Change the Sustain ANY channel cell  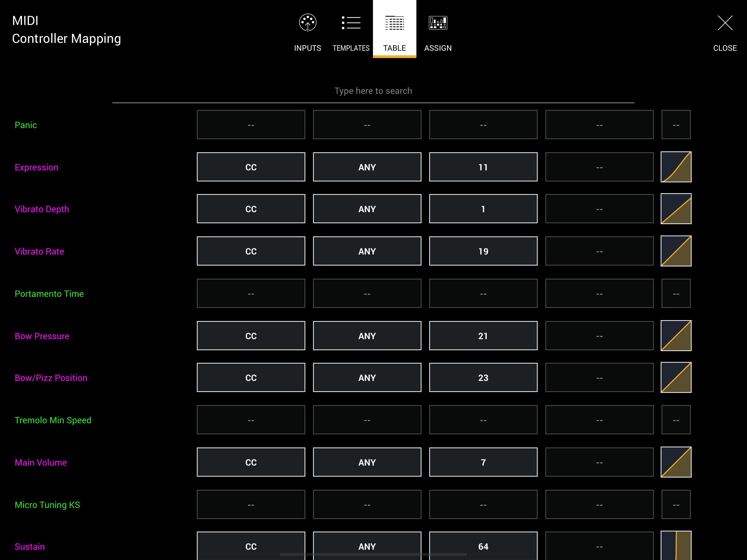coord(367,546)
